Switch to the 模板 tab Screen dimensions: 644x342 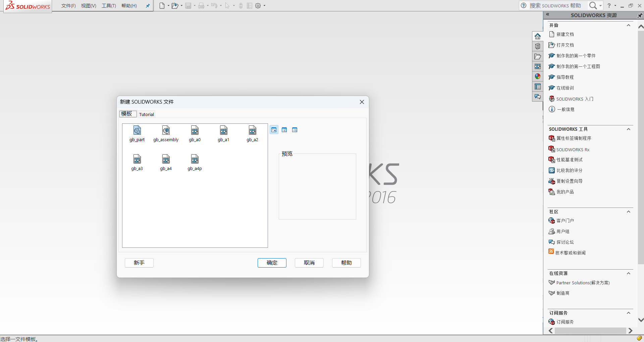[x=128, y=114]
